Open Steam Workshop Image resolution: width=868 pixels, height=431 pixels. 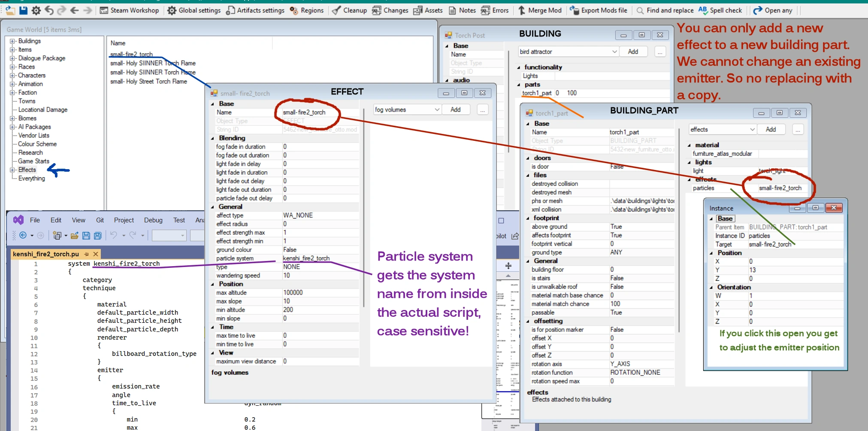pyautogui.click(x=129, y=10)
